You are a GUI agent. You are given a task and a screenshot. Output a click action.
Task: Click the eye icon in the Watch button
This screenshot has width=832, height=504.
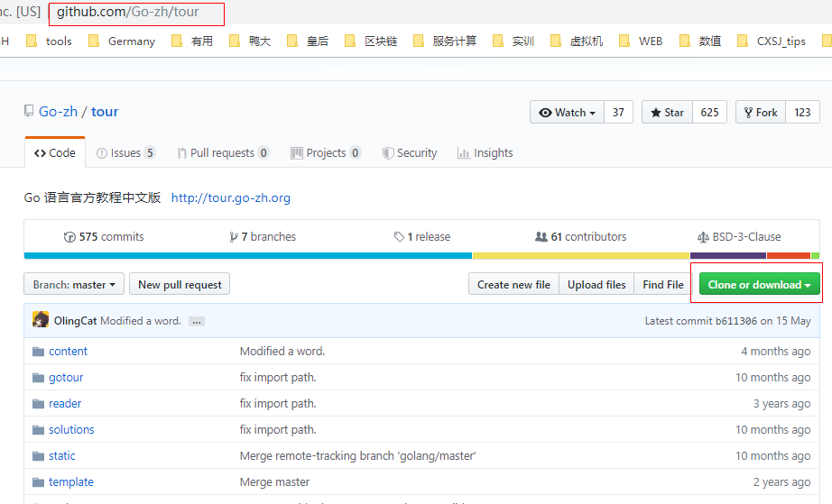coord(545,113)
